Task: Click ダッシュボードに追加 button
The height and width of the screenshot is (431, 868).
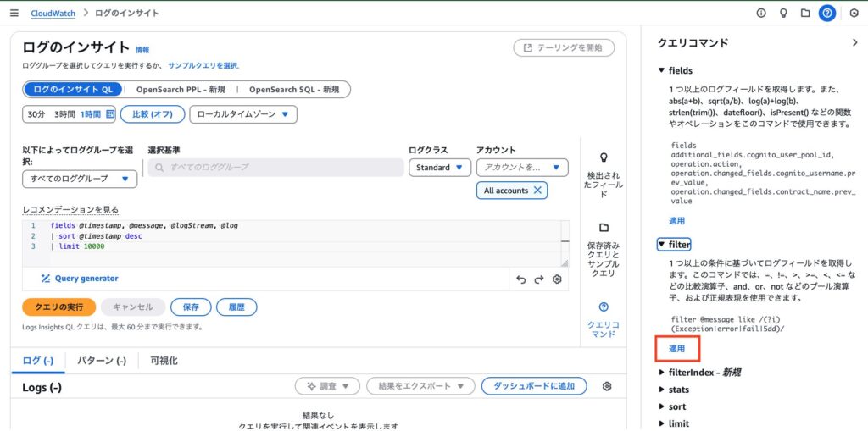Action: tap(534, 386)
